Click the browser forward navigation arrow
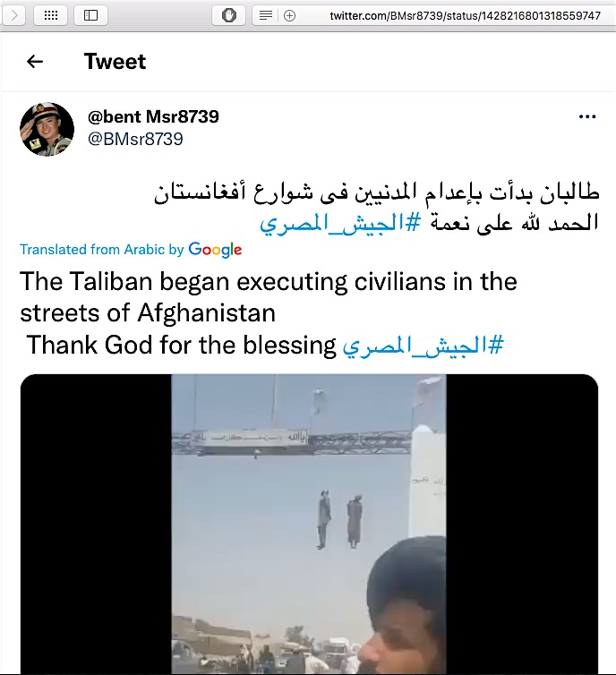The height and width of the screenshot is (675, 616). (13, 15)
